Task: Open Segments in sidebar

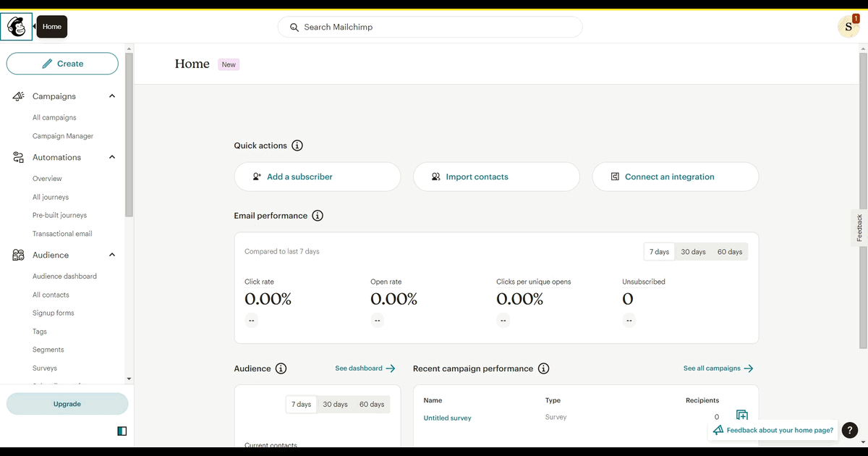Action: click(48, 350)
